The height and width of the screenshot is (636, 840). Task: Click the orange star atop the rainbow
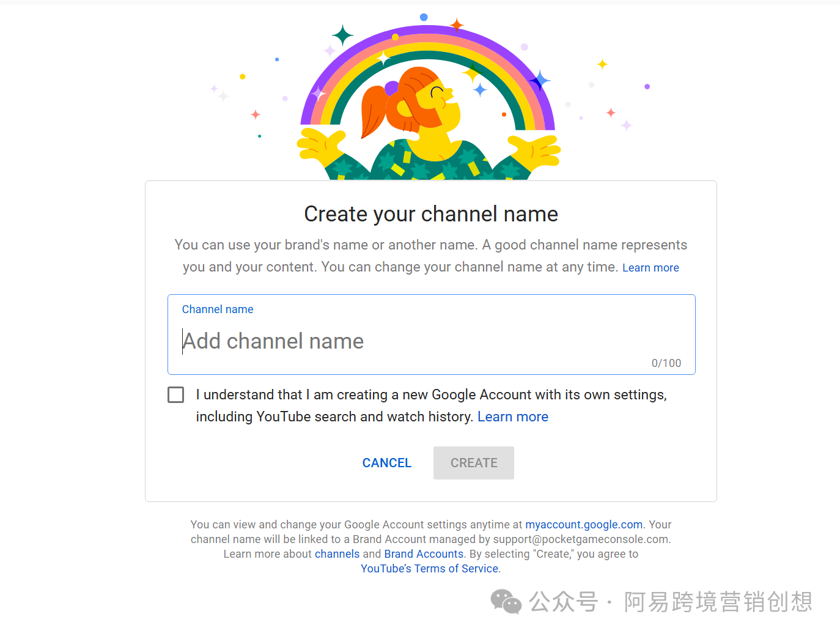(457, 24)
